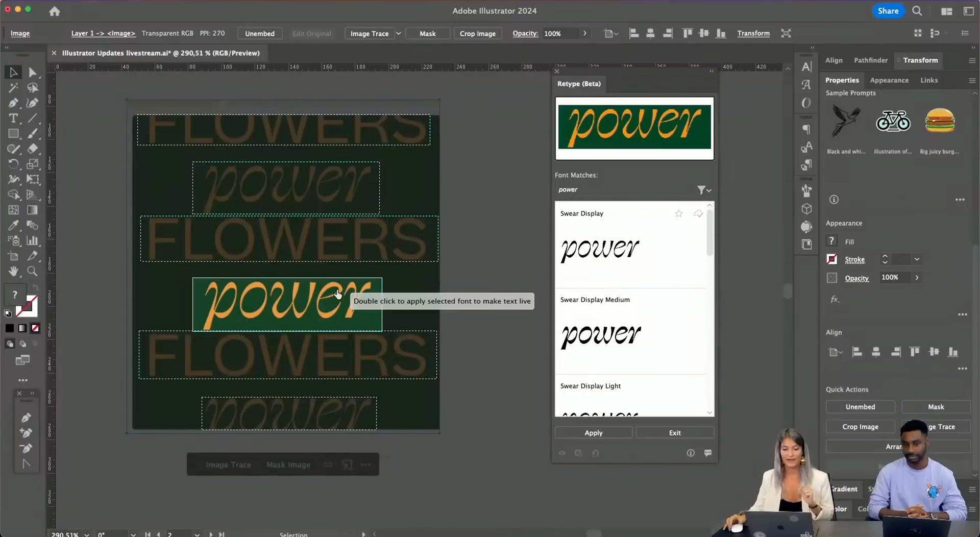Switch to the Links tab
Viewport: 980px width, 537px height.
[x=929, y=80]
